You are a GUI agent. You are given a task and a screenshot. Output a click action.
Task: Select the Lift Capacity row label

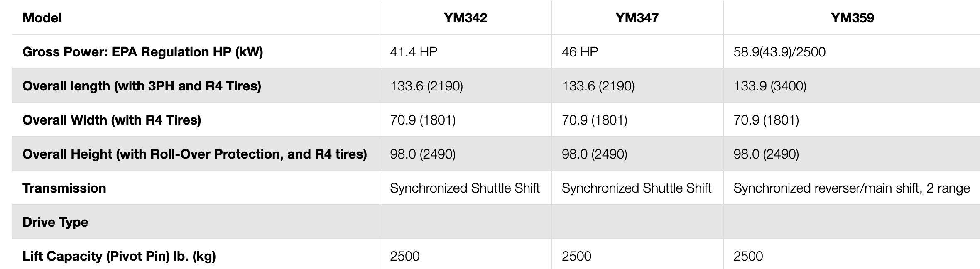[x=119, y=256]
